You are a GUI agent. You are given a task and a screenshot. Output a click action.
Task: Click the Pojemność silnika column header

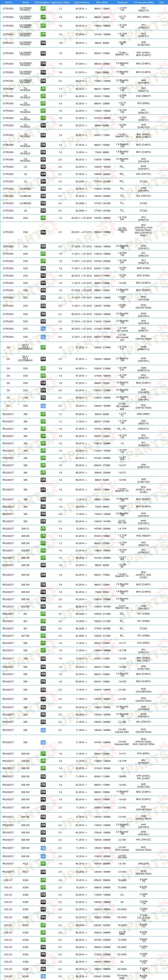60,2
